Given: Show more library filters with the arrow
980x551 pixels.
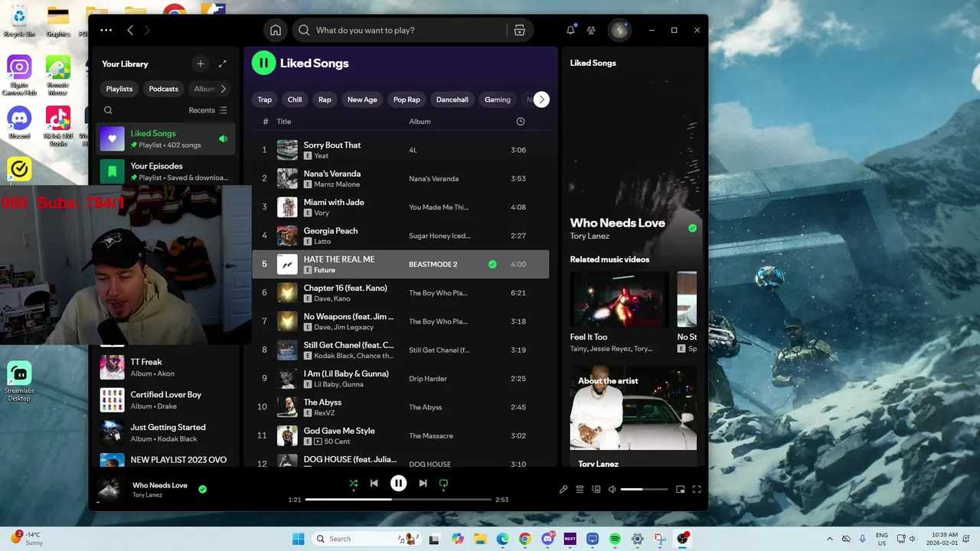Looking at the screenshot, I should tap(224, 89).
